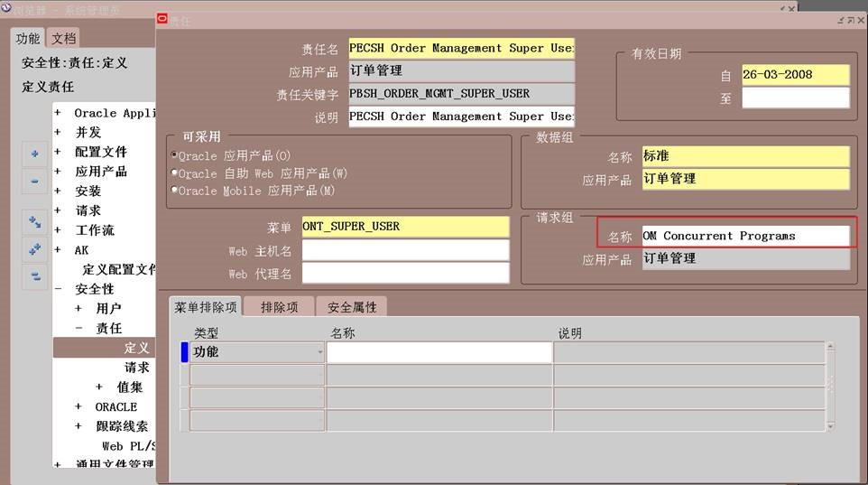Click the collapse-node minus icon in navigator sidebar
The height and width of the screenshot is (485, 868).
(34, 182)
